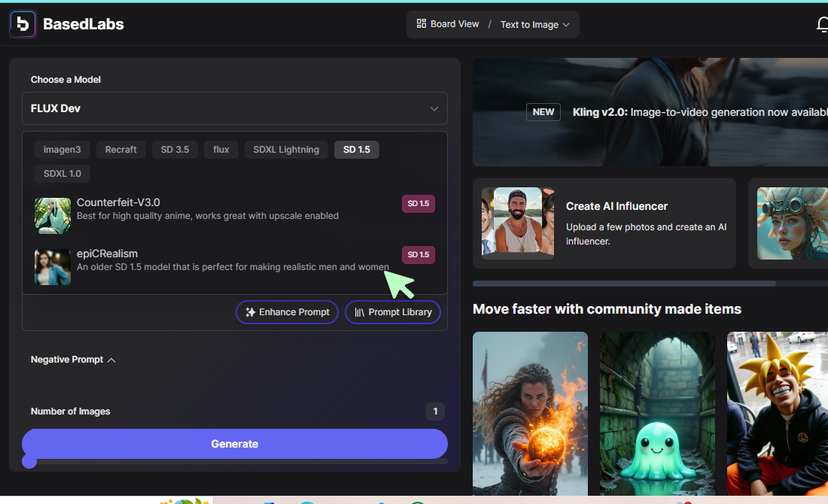The width and height of the screenshot is (828, 504).
Task: Open the yellow spiky hair character image
Action: (778, 413)
